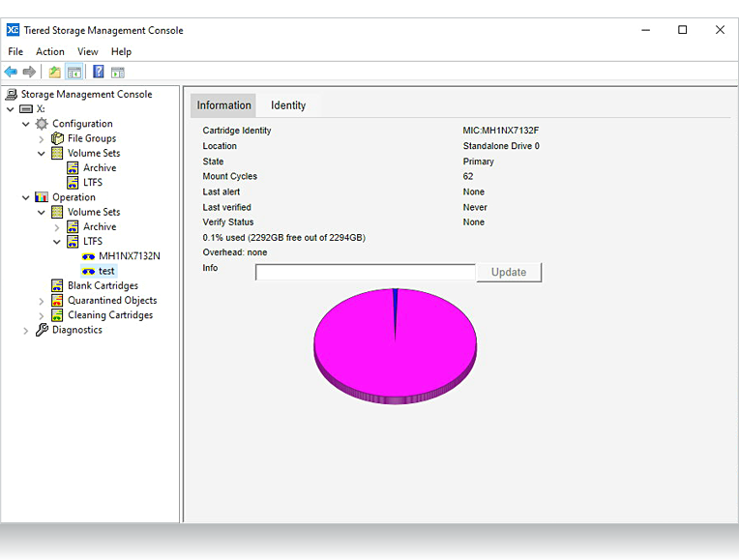Screen dimensions: 739x560
Task: Click the Operation chart icon
Action: (x=42, y=197)
